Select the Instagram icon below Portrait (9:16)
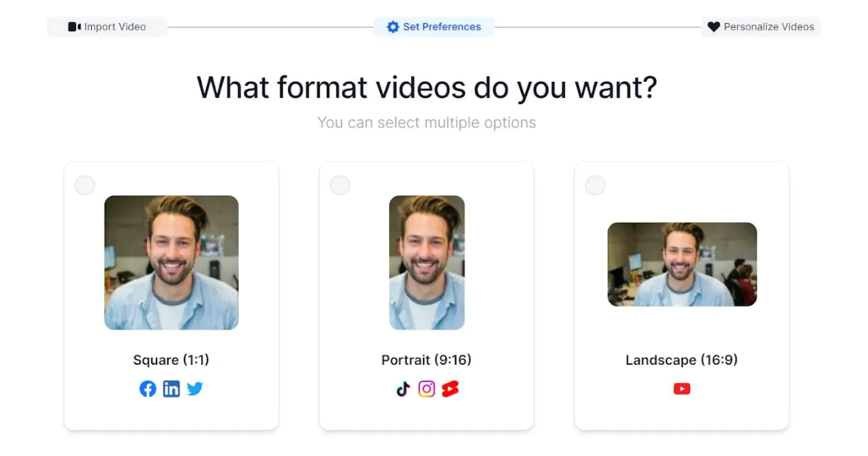The width and height of the screenshot is (868, 456). 427,389
